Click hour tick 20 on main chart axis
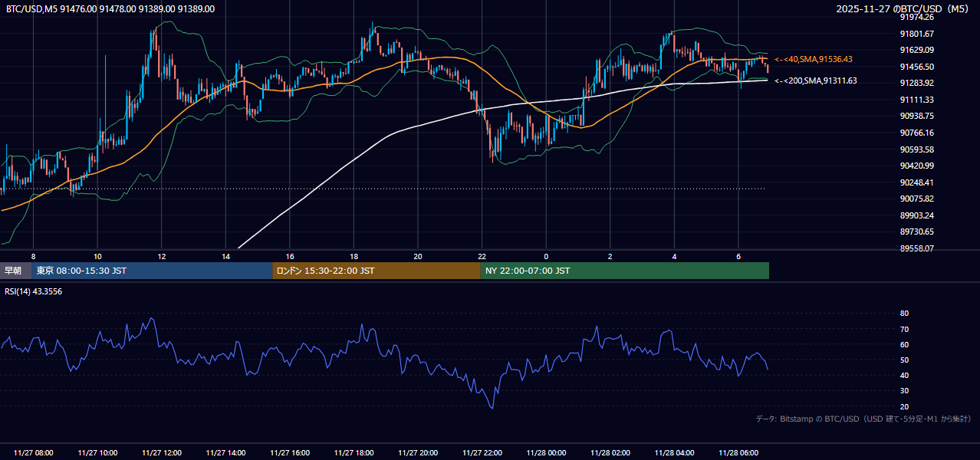This screenshot has width=980, height=460. coord(417,256)
